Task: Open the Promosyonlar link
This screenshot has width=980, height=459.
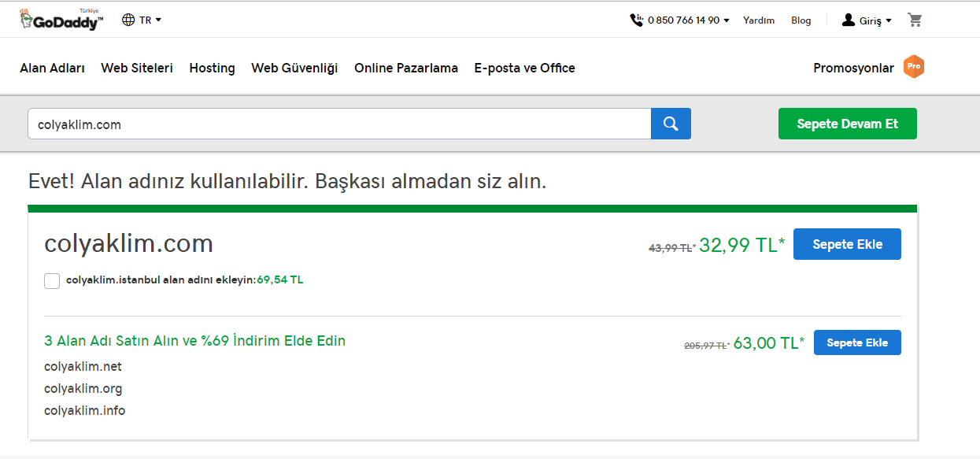Action: coord(853,68)
